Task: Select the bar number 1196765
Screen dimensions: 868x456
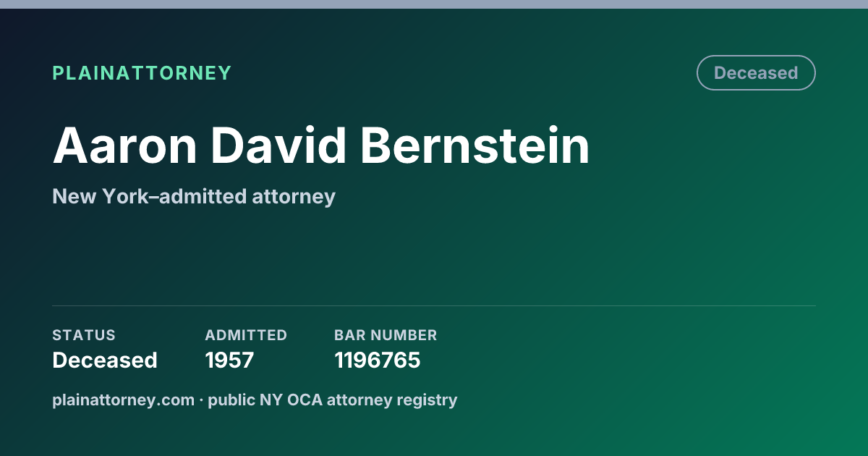Action: tap(377, 360)
